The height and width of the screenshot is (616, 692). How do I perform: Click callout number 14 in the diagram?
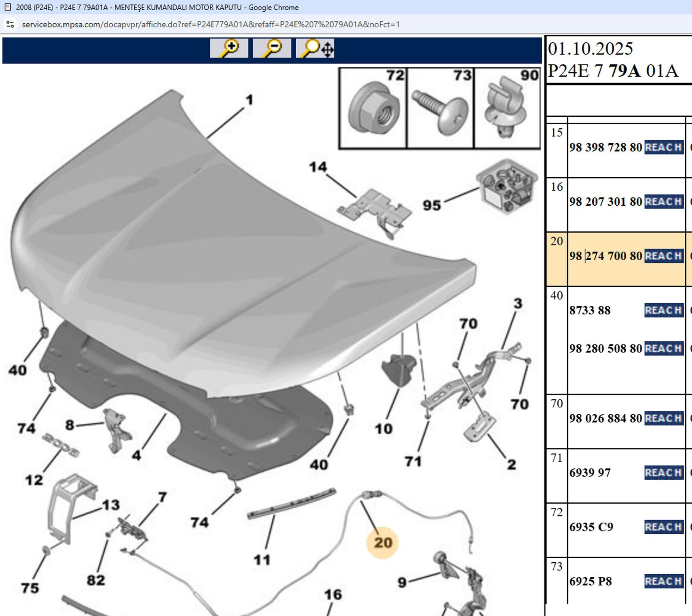pos(318,167)
